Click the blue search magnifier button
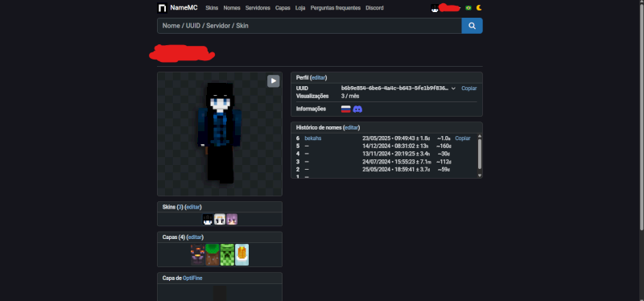 click(x=472, y=26)
